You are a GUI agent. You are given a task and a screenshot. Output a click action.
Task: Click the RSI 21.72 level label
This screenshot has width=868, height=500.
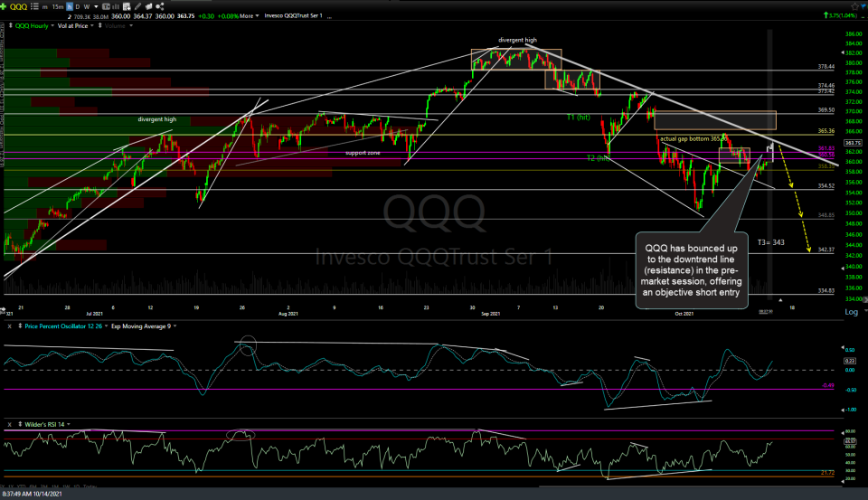pyautogui.click(x=827, y=473)
